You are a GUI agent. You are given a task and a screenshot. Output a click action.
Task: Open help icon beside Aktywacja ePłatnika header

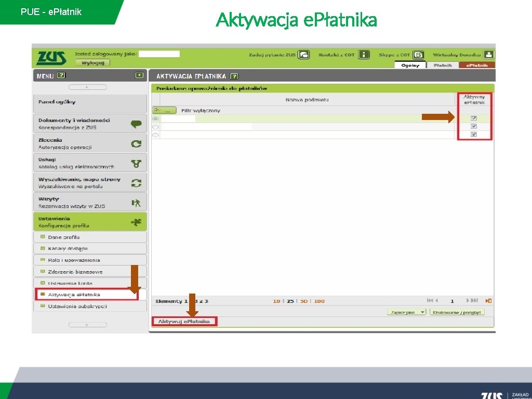point(234,76)
